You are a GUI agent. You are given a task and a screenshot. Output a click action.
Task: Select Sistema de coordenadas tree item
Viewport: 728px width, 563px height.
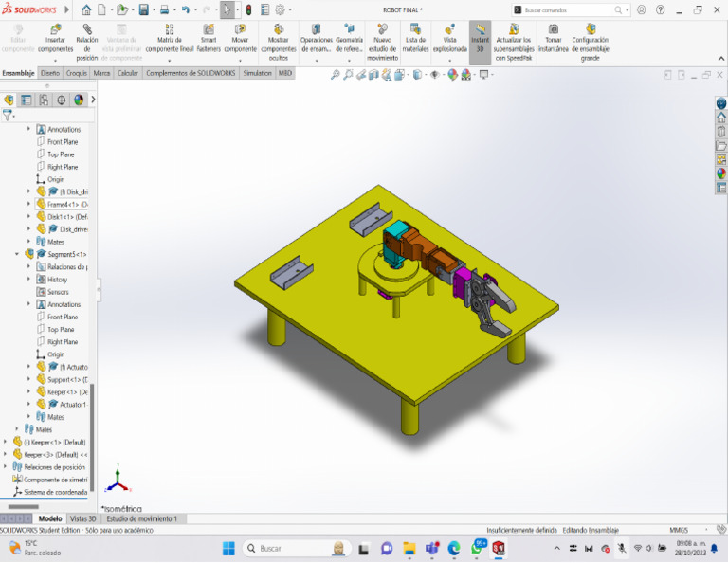pyautogui.click(x=55, y=492)
